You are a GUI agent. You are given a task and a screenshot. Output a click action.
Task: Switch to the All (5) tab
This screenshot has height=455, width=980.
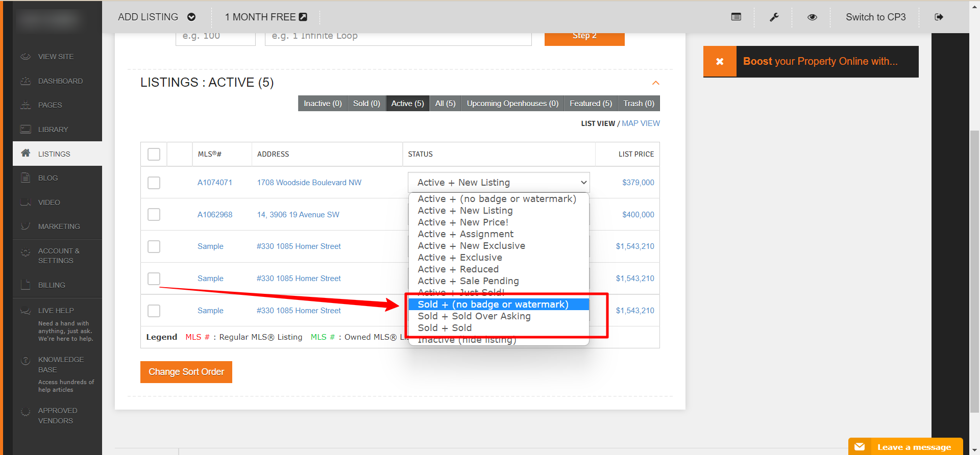tap(445, 104)
